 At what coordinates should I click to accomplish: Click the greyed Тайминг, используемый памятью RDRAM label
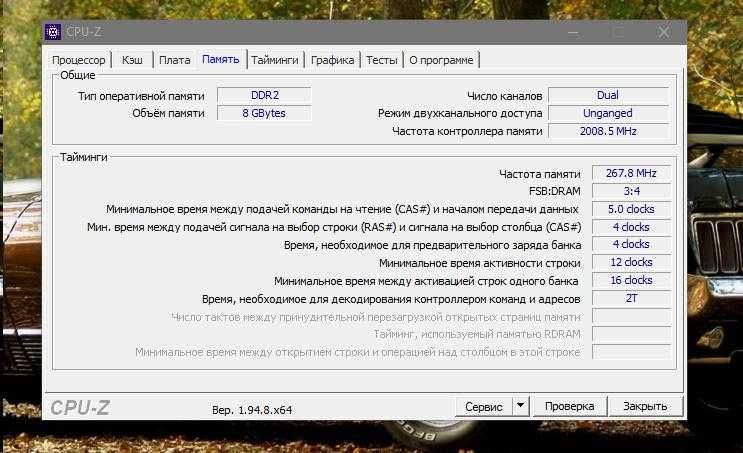pyautogui.click(x=477, y=335)
